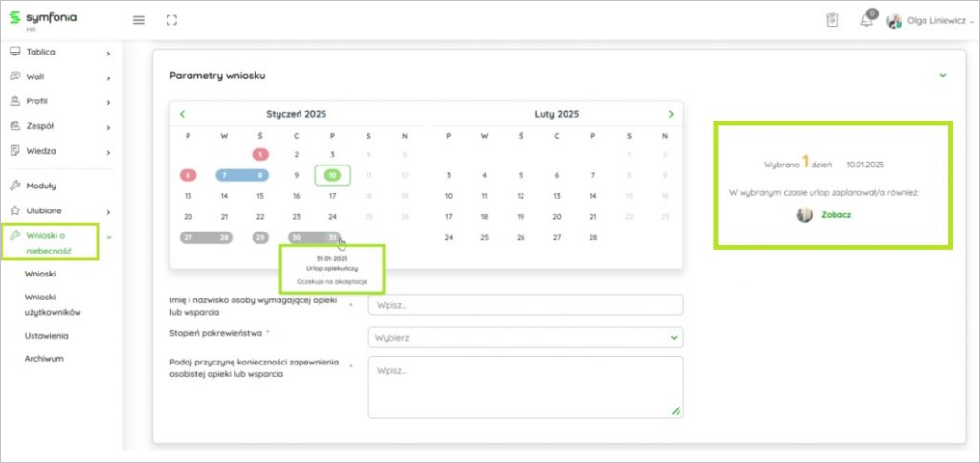Toggle fullscreen mode icon
980x463 pixels.
coord(171,20)
